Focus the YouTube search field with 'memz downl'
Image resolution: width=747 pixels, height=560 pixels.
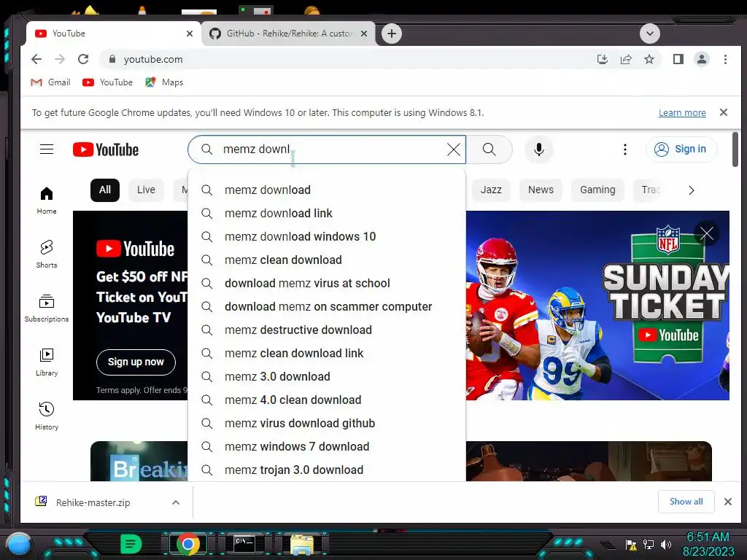(x=326, y=149)
